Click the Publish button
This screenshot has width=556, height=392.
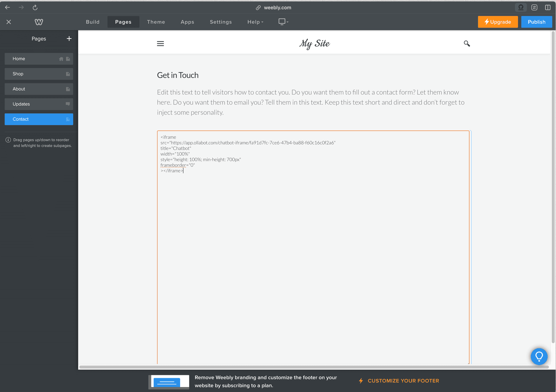point(537,22)
